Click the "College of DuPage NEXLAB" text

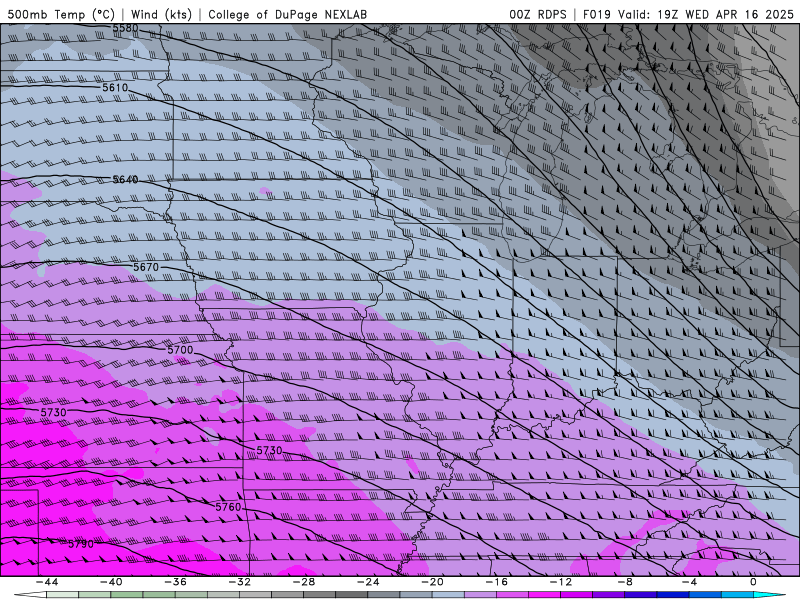287,14
